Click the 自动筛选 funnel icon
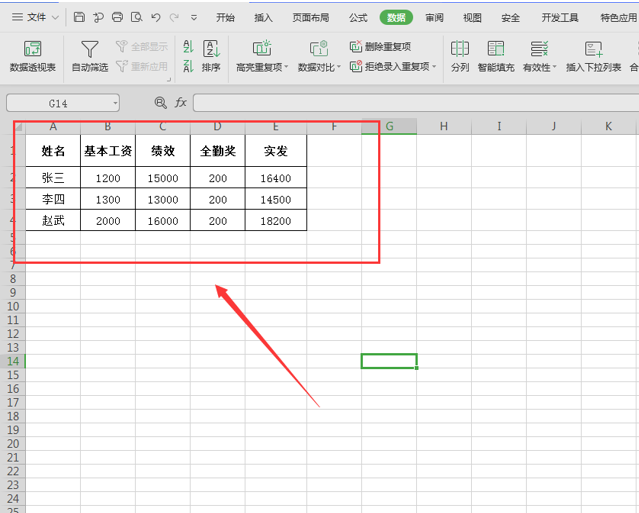The height and width of the screenshot is (513, 639). click(x=90, y=49)
